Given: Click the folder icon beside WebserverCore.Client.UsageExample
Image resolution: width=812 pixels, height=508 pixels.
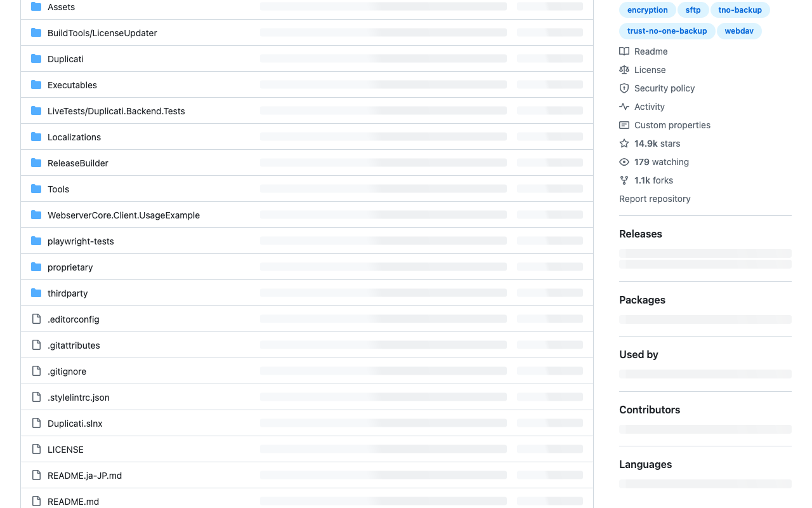Looking at the screenshot, I should pyautogui.click(x=36, y=215).
